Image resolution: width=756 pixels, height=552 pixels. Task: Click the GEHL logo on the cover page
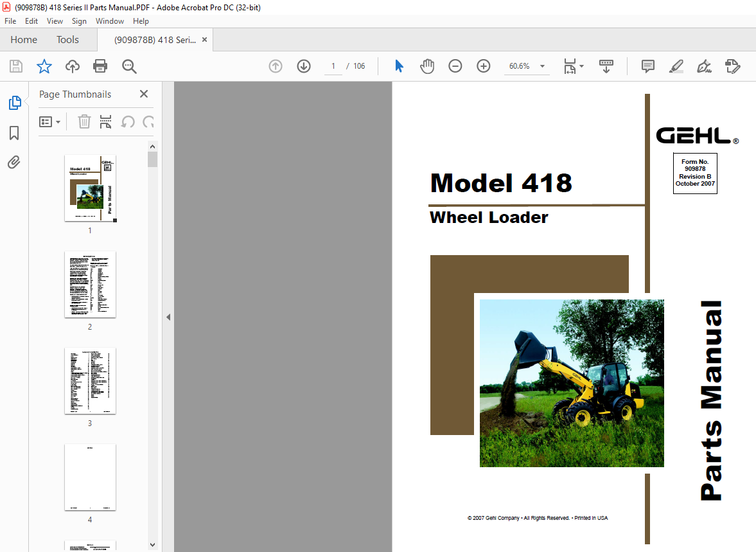(697, 136)
